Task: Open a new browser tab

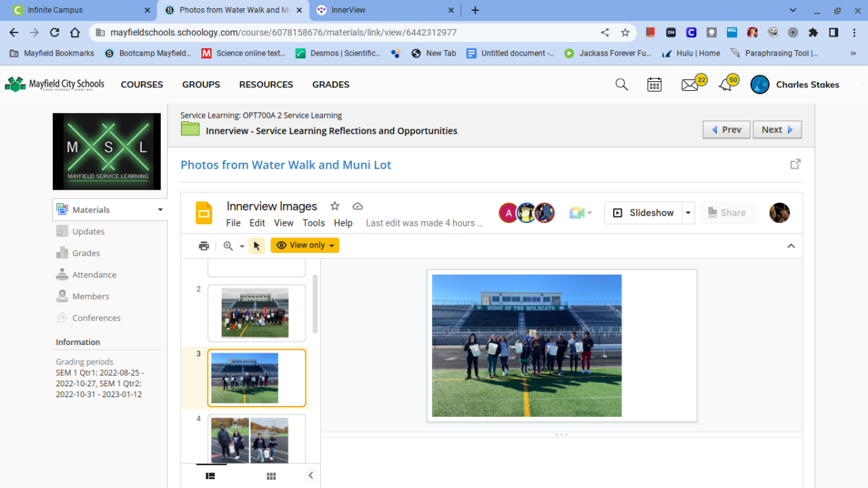Action: click(475, 10)
